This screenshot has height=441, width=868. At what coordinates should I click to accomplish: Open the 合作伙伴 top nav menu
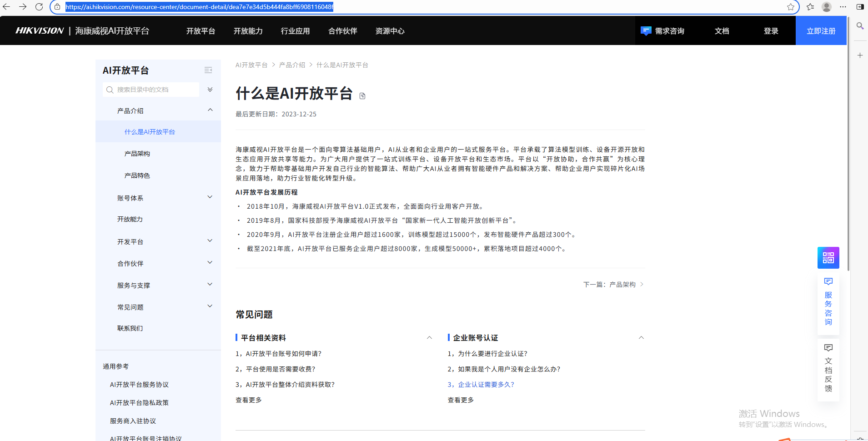click(x=343, y=31)
